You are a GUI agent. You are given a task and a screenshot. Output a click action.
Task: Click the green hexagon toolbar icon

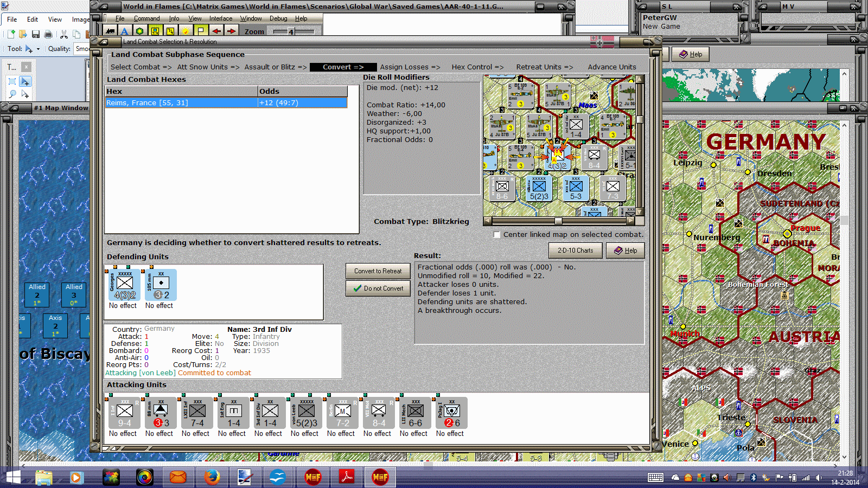[140, 31]
